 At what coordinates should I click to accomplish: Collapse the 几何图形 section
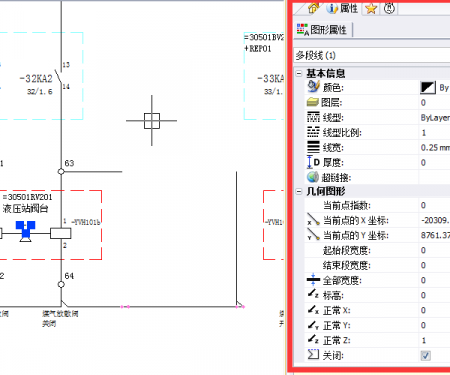[x=299, y=191]
